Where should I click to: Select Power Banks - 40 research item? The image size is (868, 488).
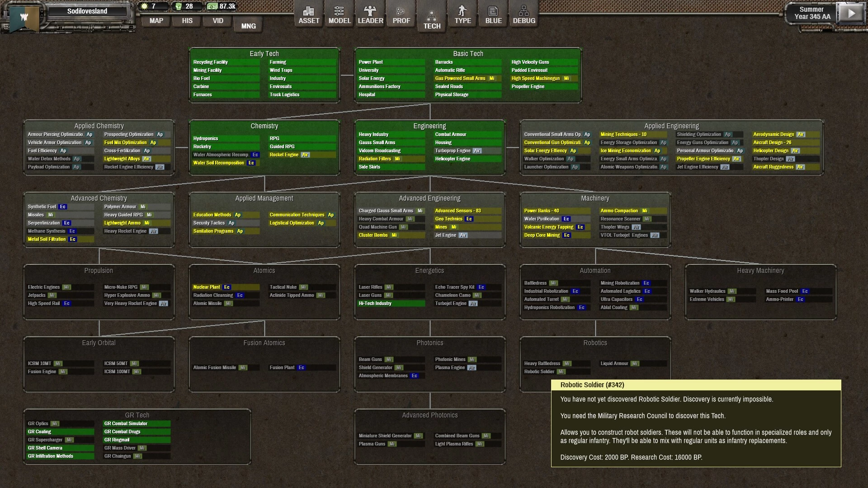[x=542, y=211]
